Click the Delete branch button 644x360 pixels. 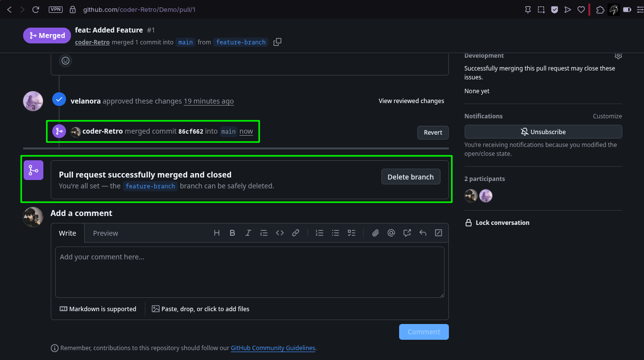click(411, 177)
